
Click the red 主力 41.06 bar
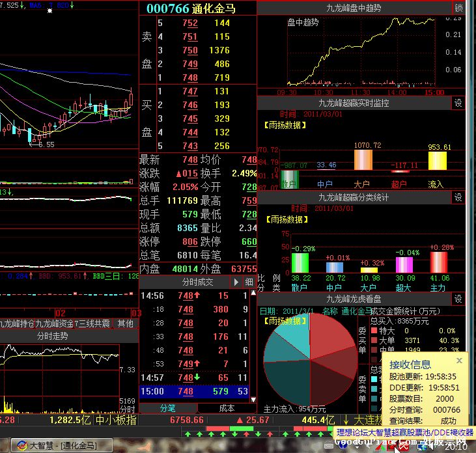click(438, 262)
